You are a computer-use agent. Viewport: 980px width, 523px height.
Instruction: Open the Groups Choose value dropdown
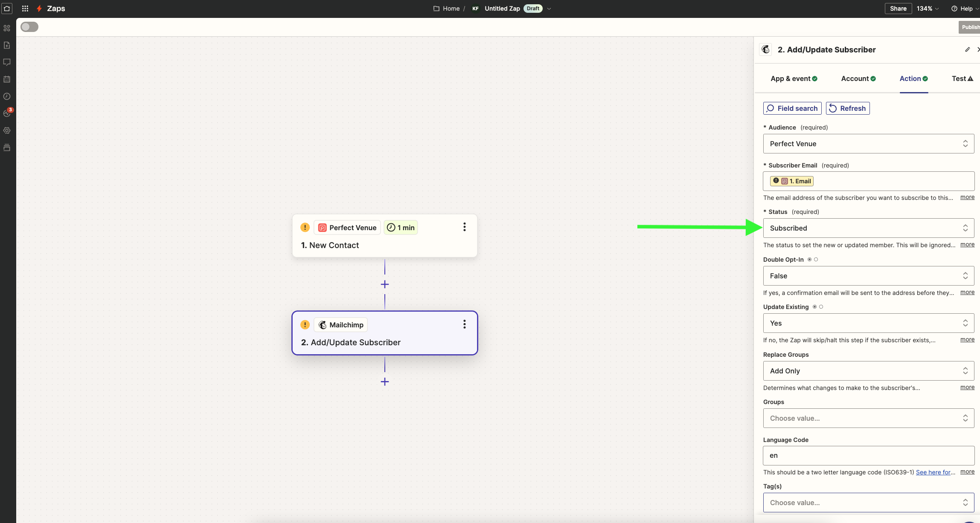tap(869, 418)
